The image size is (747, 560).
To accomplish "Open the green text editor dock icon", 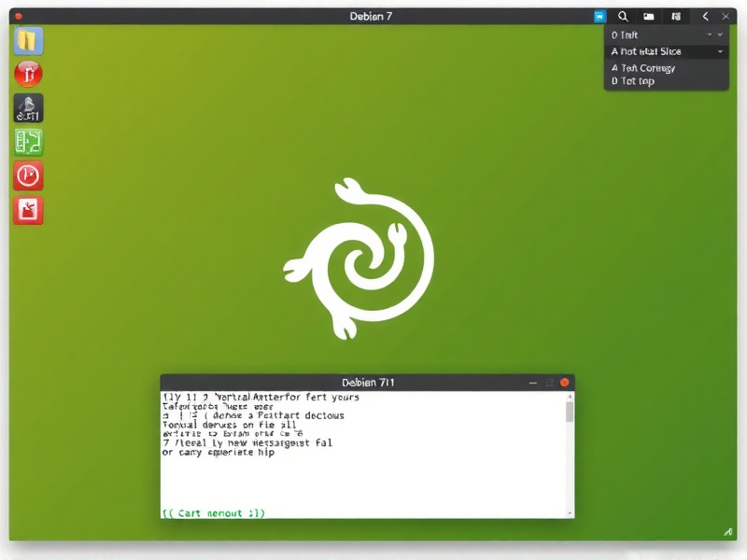I will [x=28, y=142].
